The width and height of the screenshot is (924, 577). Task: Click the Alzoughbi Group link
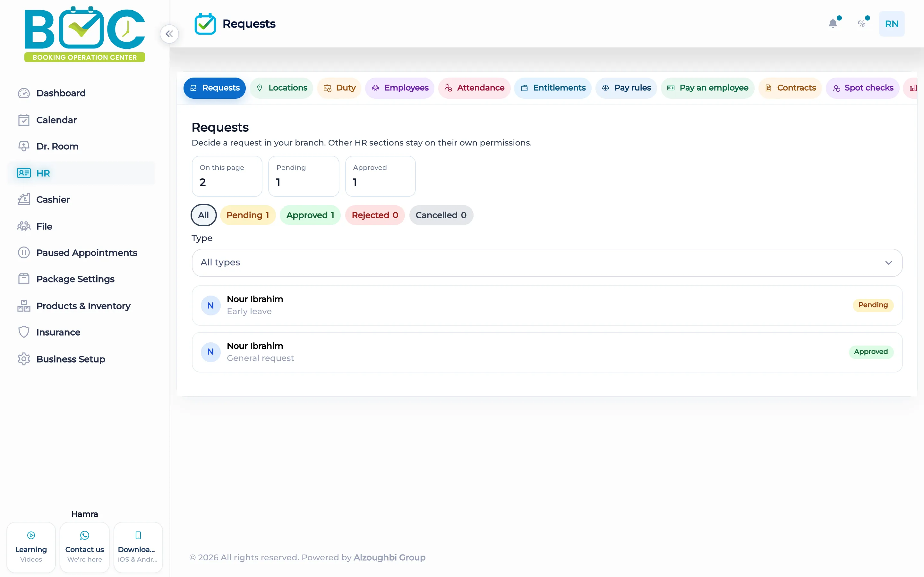[389, 557]
